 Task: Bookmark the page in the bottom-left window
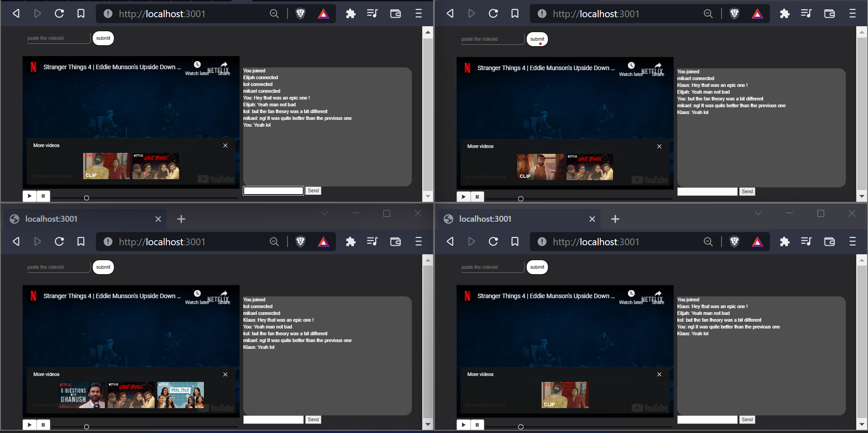tap(81, 242)
